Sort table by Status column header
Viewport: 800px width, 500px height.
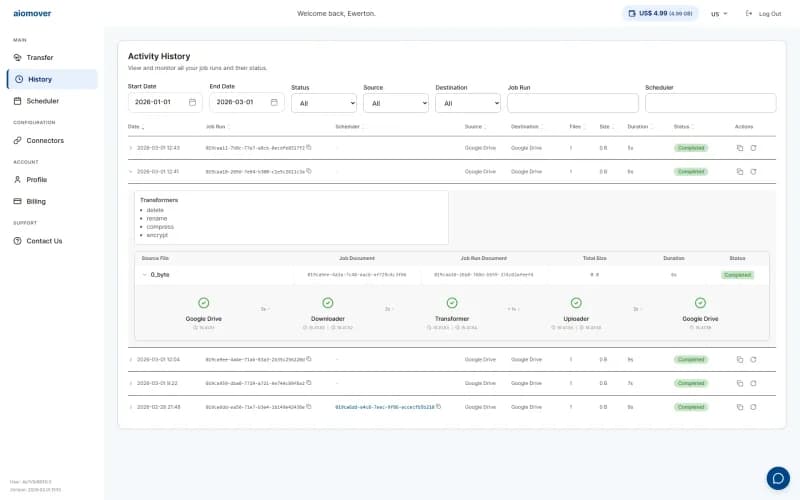(x=683, y=127)
